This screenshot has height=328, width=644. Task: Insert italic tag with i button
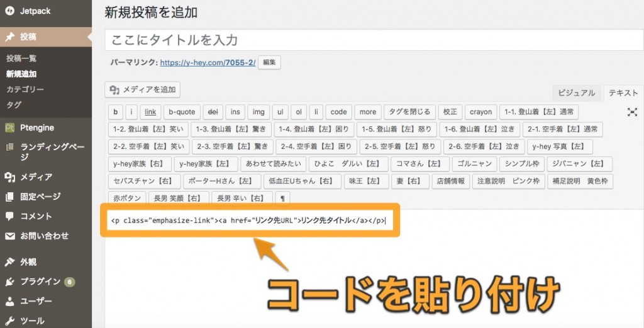point(131,112)
